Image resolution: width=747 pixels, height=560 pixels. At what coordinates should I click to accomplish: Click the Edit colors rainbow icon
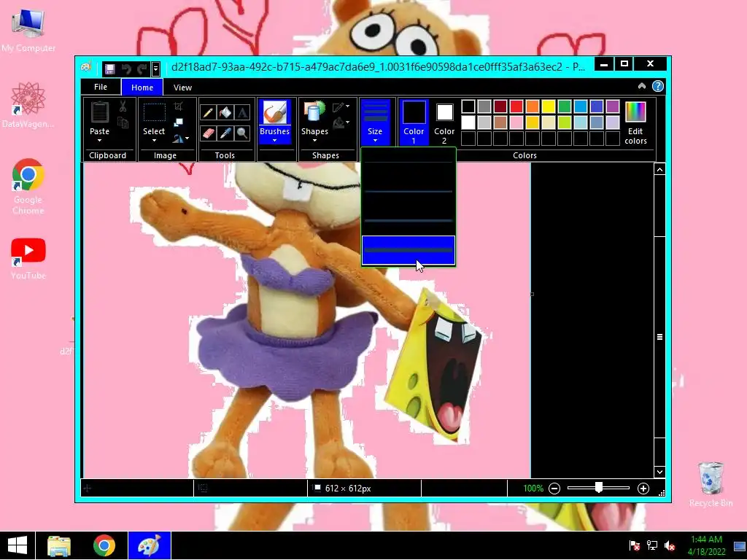click(x=635, y=112)
